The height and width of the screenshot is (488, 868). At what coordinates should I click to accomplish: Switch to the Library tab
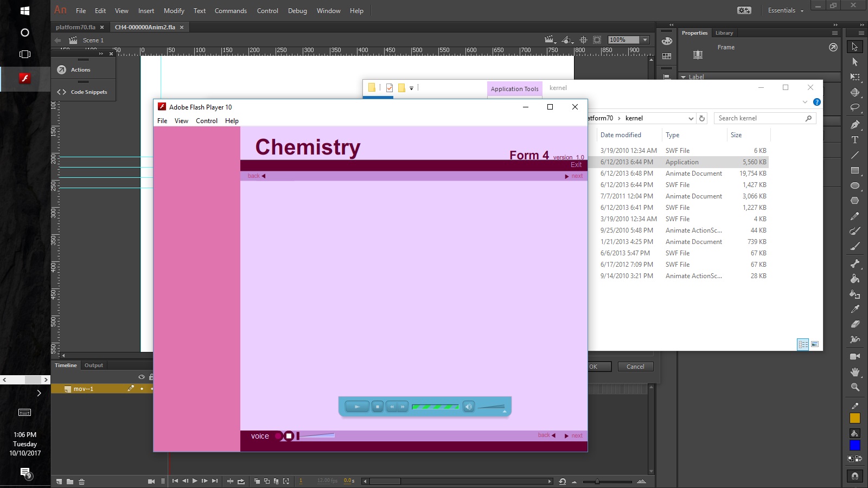724,33
